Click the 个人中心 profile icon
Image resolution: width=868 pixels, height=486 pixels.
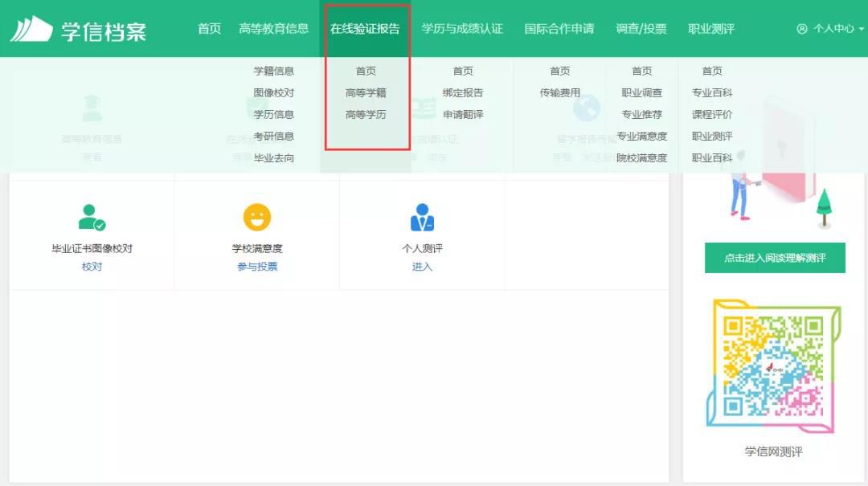pos(801,28)
